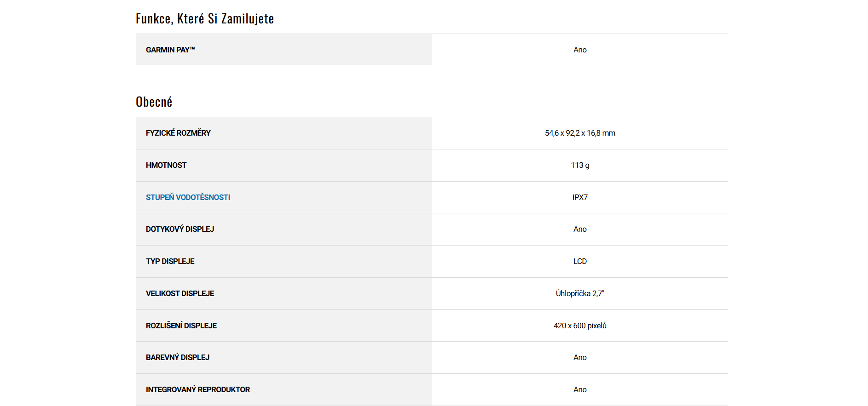Click the IPX7 rating value
This screenshot has height=406, width=868.
[580, 197]
